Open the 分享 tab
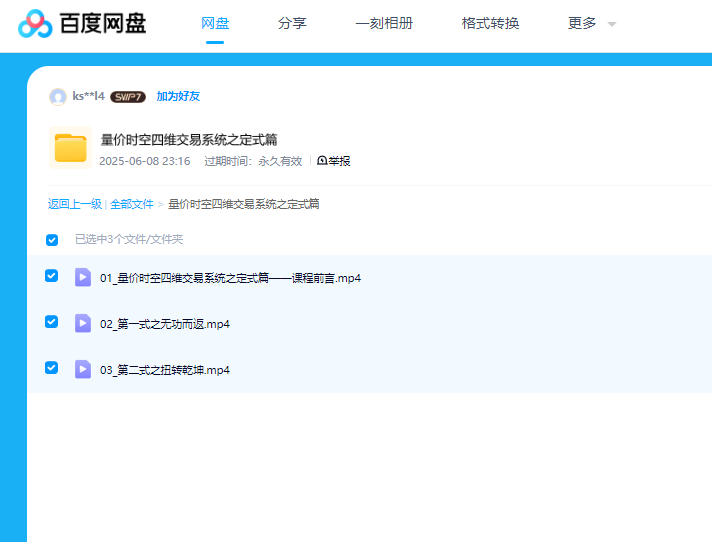 292,23
